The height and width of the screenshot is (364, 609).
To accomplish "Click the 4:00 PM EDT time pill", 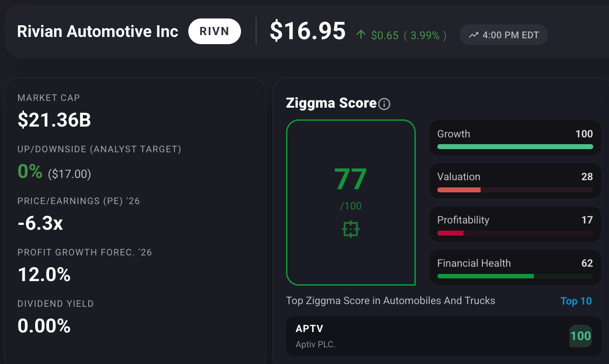I will pos(504,35).
